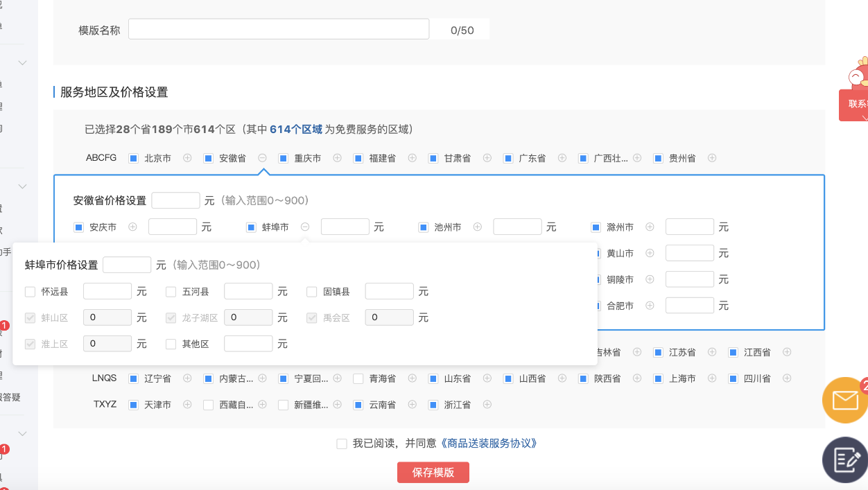The image size is (868, 490).
Task: Toggle the 甘肃省 checkbox
Action: click(433, 158)
